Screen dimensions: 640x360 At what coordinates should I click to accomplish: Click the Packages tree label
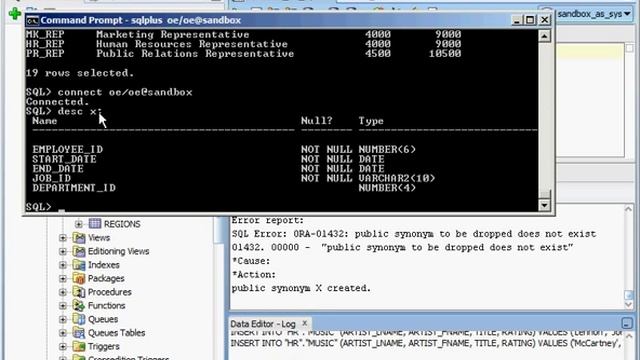(106, 278)
